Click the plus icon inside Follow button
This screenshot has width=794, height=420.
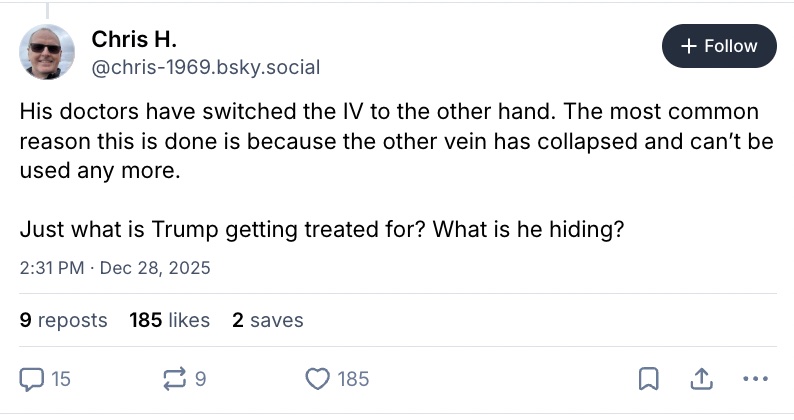[x=687, y=46]
